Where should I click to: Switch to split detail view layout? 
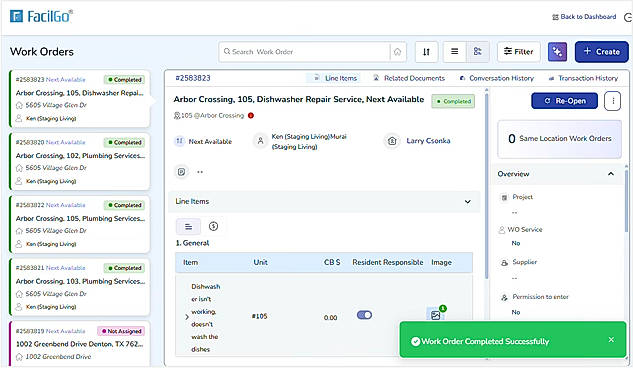click(x=478, y=52)
